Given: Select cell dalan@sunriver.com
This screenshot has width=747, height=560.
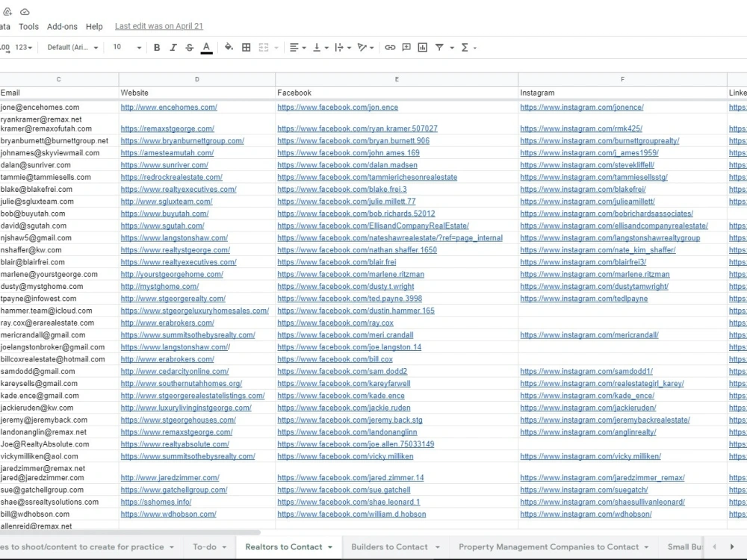Looking at the screenshot, I should point(59,165).
